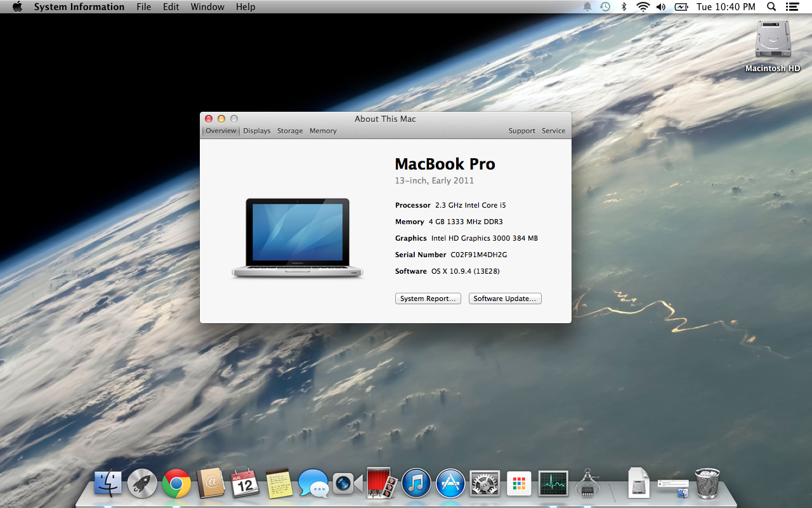The height and width of the screenshot is (508, 812).
Task: Open the Service section link
Action: [553, 131]
